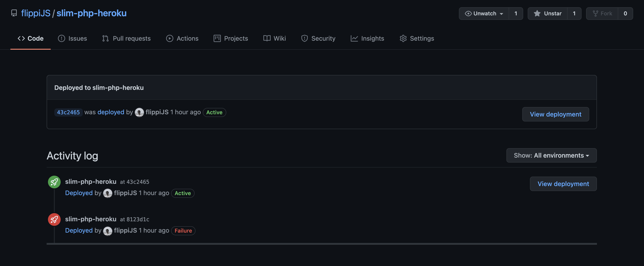Image resolution: width=644 pixels, height=266 pixels.
Task: Expand the Unwatch notifications dropdown
Action: 484,14
